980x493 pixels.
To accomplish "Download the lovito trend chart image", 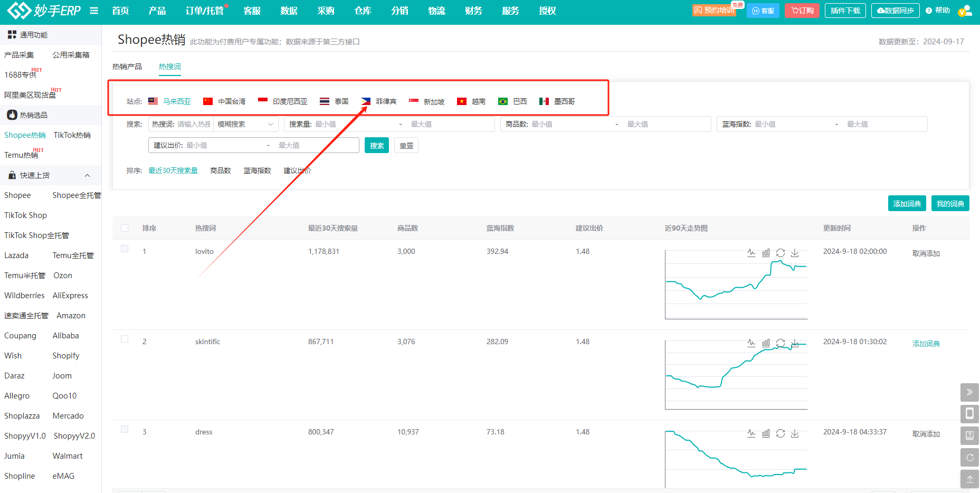I will tap(795, 253).
